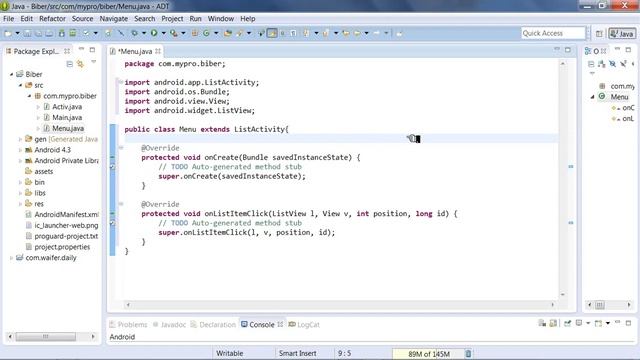Maximize the editor area

click(x=568, y=50)
